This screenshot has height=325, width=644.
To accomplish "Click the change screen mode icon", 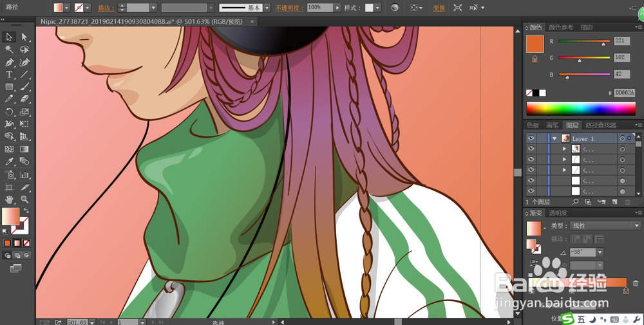I will 15,268.
